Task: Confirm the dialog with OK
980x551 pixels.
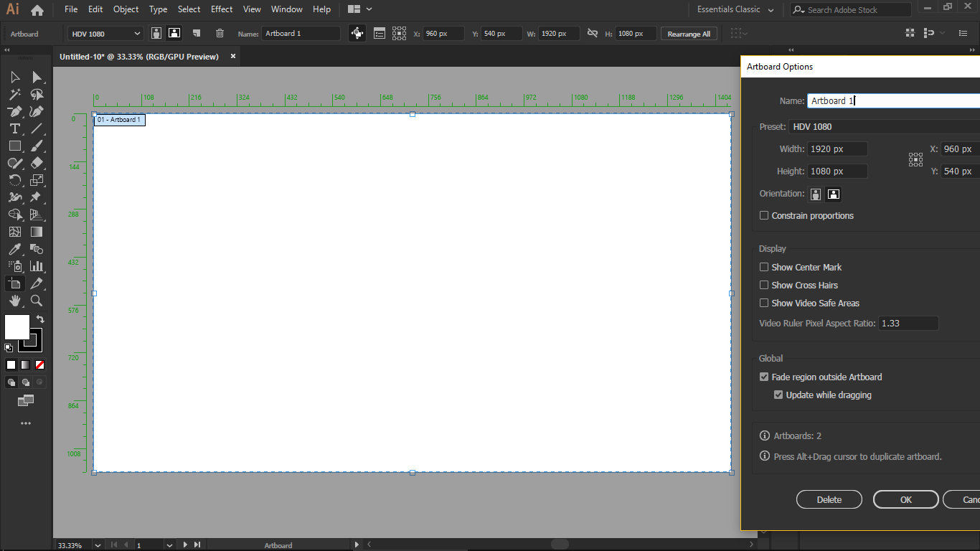Action: coord(906,499)
